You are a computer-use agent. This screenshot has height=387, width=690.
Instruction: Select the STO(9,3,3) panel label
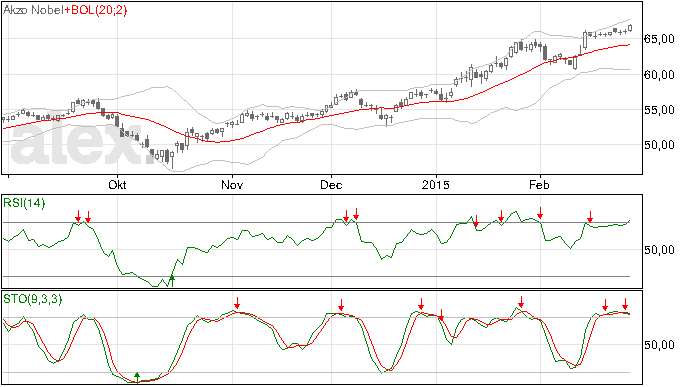(x=33, y=299)
